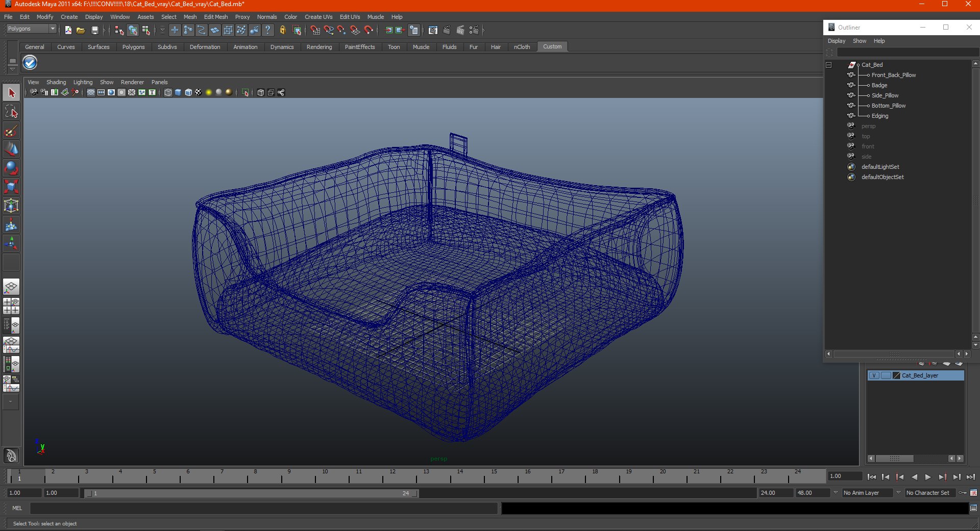
Task: Play animation backwards
Action: point(914,477)
